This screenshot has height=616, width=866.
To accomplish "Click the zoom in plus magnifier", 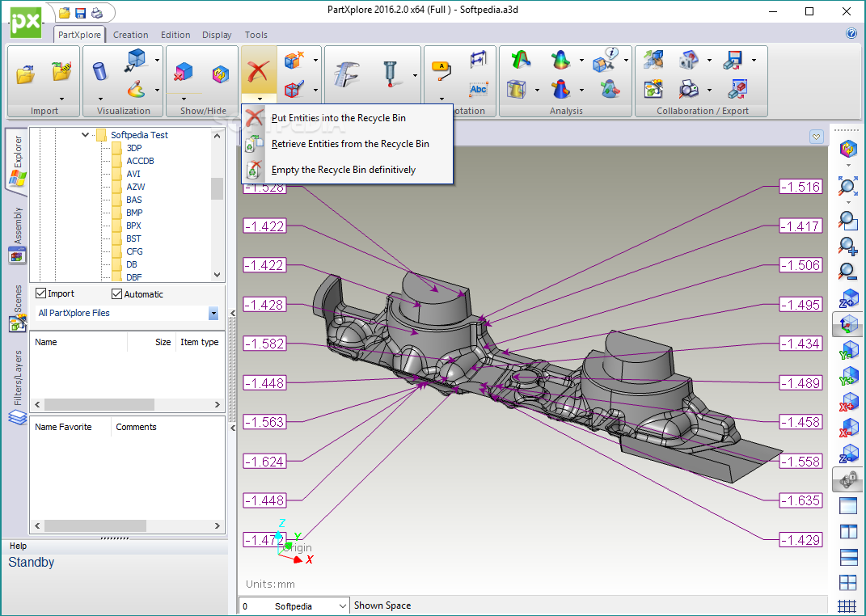I will [x=847, y=245].
